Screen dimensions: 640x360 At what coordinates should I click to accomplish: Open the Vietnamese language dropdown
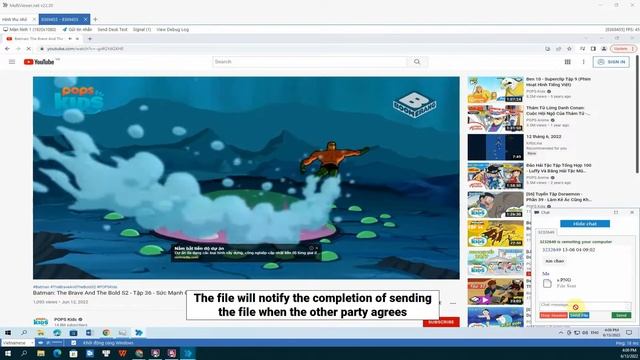coord(18,343)
